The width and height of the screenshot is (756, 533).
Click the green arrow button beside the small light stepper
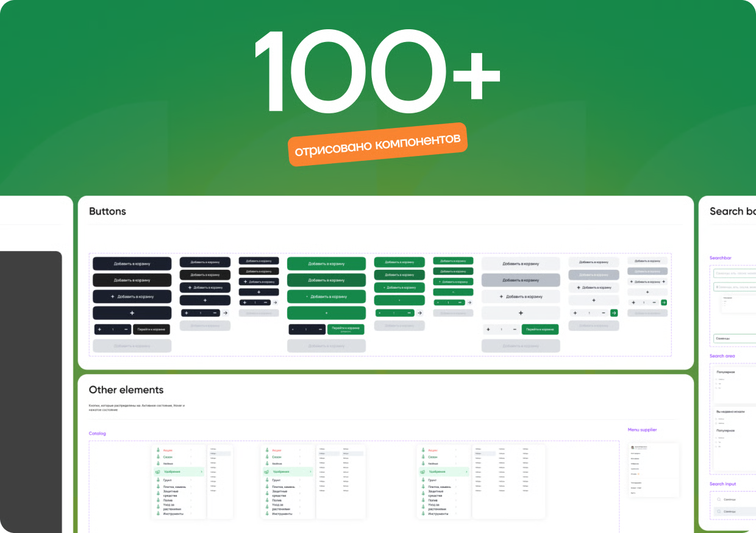[663, 302]
